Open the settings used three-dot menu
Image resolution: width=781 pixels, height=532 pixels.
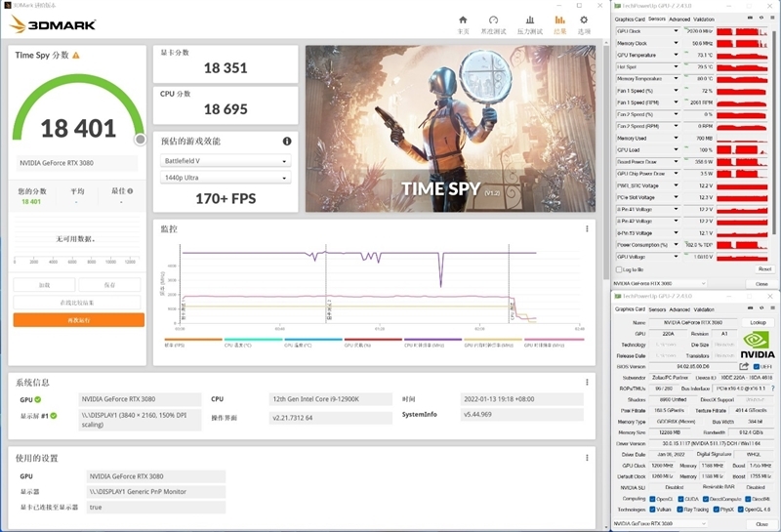pos(587,458)
